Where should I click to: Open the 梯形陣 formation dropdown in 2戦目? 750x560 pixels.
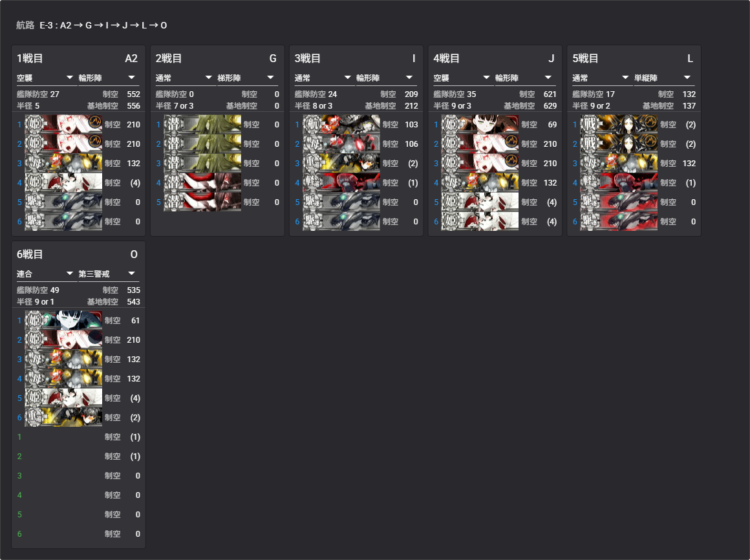(x=247, y=78)
